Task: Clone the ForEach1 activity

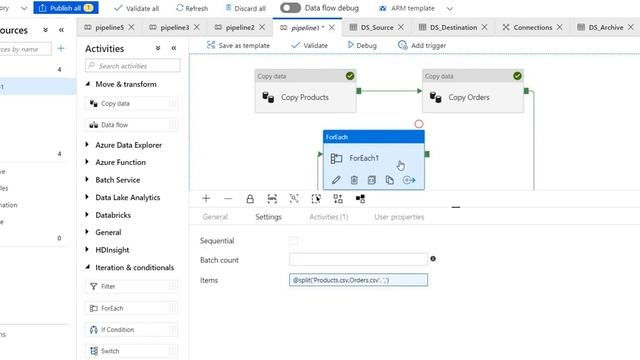Action: 390,180
